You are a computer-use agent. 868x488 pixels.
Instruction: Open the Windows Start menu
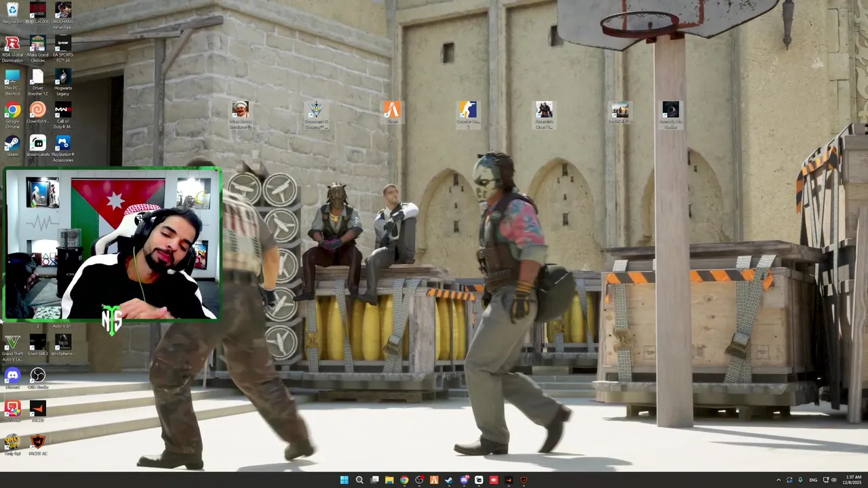point(344,480)
